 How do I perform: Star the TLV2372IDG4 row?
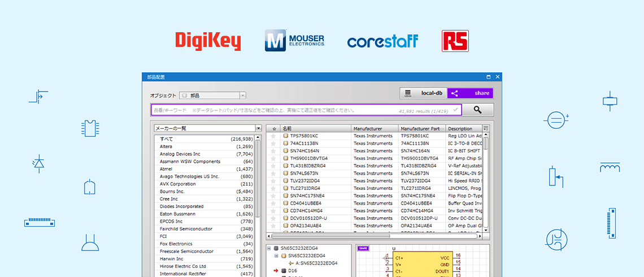(273, 181)
